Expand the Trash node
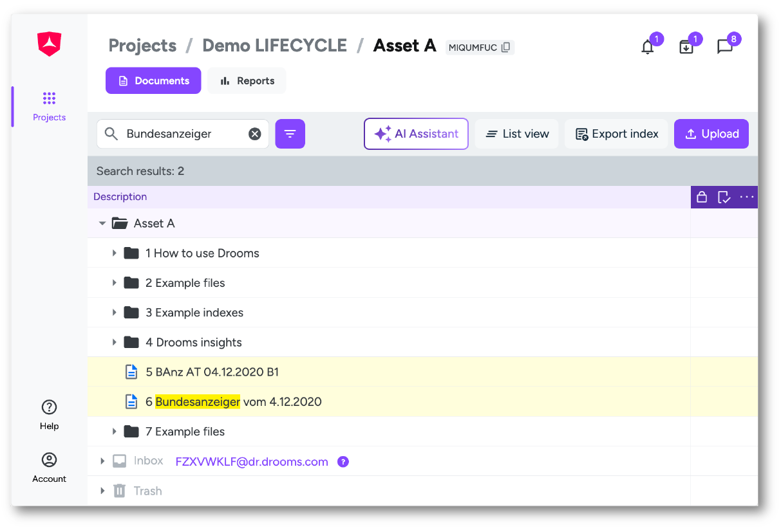Screen dimensions: 781x532 tap(102, 491)
